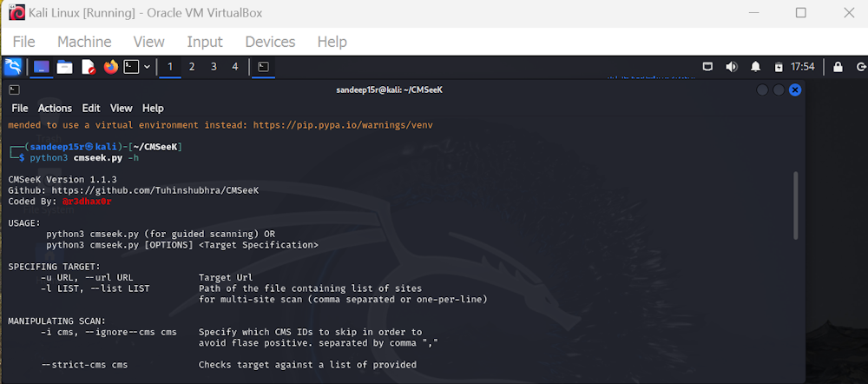Viewport: 868px width, 384px height.
Task: Click the CMSeeK GitHub URL
Action: click(155, 190)
